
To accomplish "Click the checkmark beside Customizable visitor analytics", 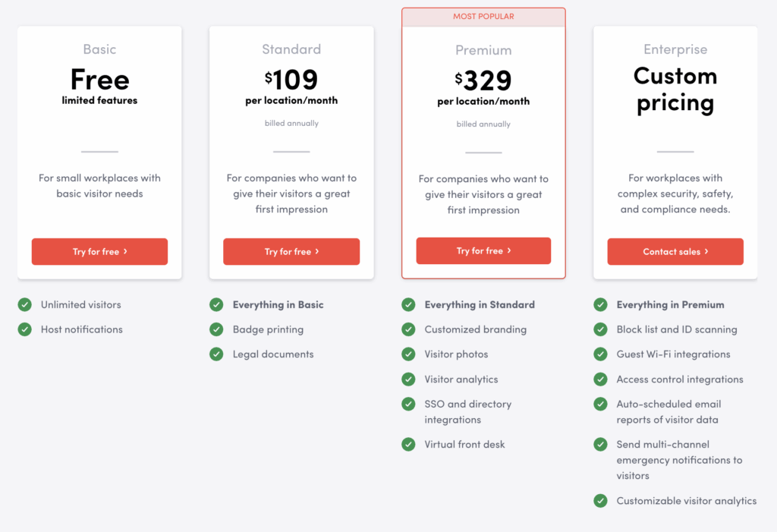I will (x=601, y=501).
